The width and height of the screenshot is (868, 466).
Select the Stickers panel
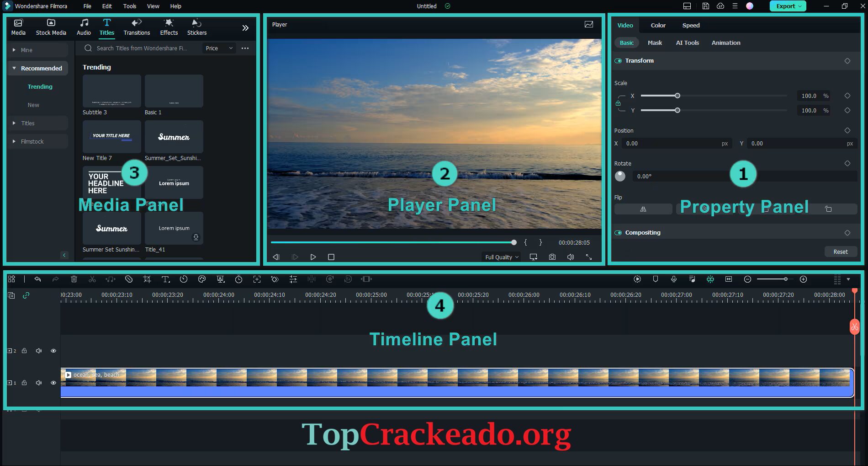(x=196, y=26)
